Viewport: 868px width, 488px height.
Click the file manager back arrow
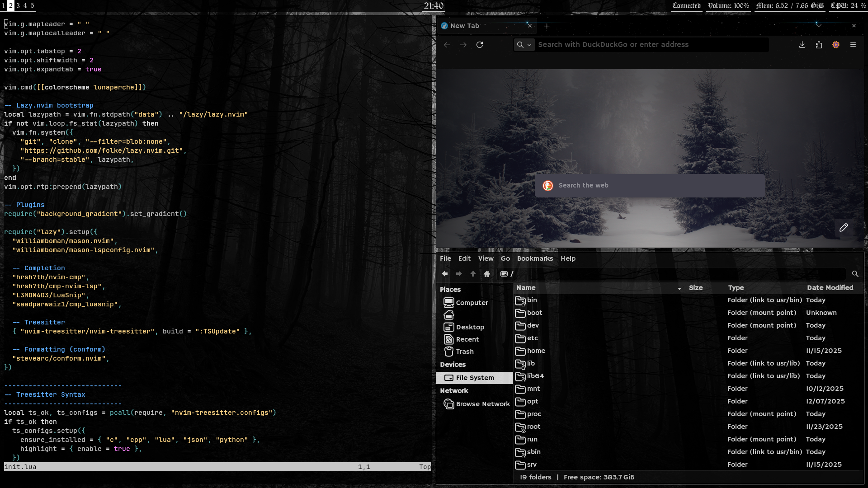point(445,274)
